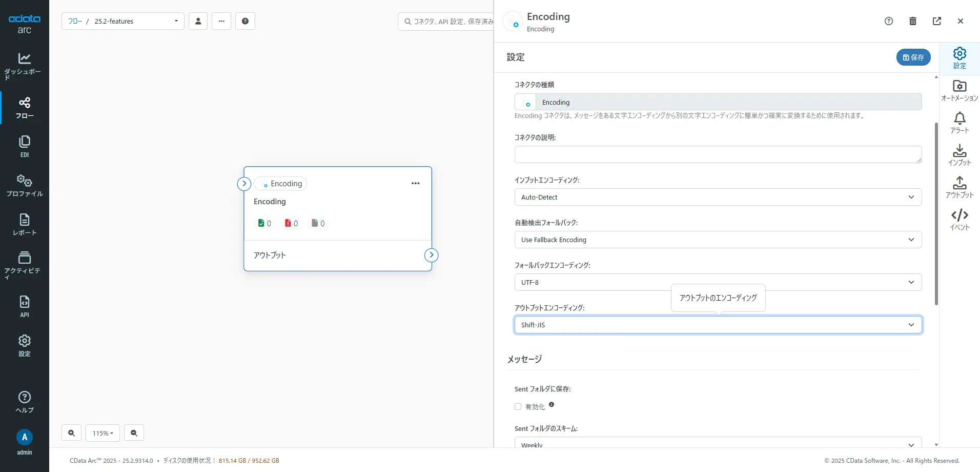Open connector in new window icon
Screen dimensions: 980x472
(937, 21)
